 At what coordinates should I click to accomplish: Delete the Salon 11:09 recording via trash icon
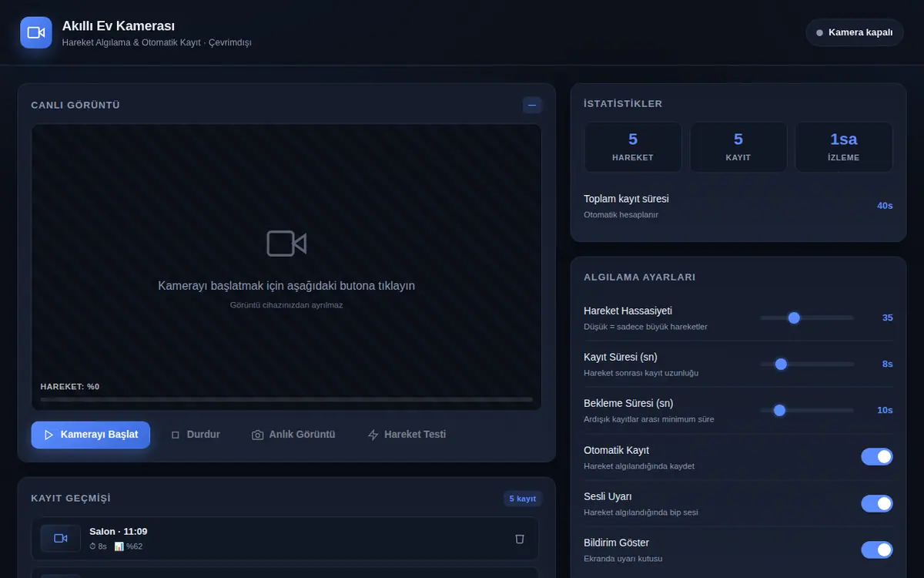click(520, 539)
